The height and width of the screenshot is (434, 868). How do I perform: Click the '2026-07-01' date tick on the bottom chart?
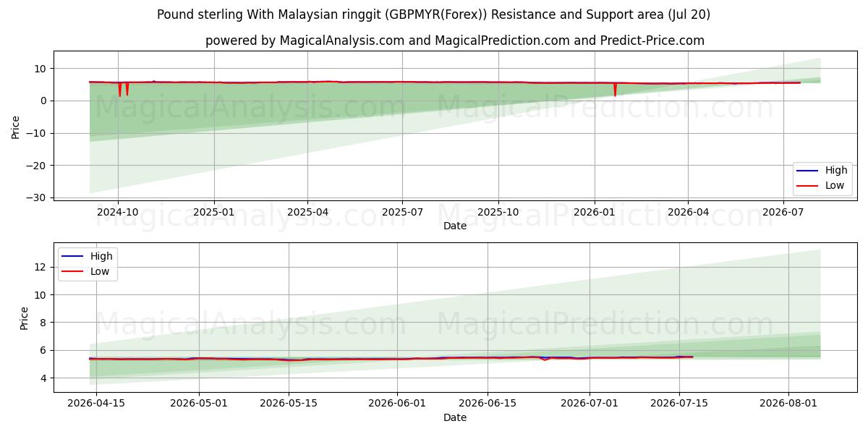pos(589,404)
